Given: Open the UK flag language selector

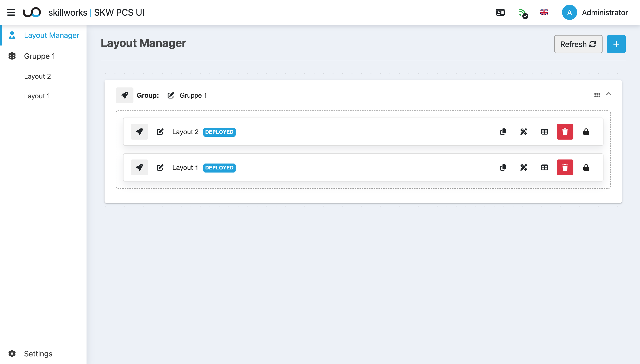Looking at the screenshot, I should pyautogui.click(x=544, y=12).
